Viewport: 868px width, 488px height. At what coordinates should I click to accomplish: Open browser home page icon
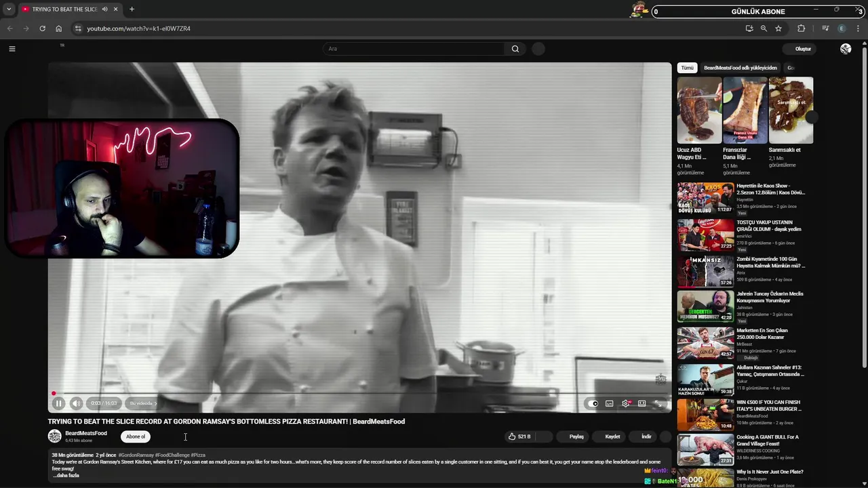point(59,28)
